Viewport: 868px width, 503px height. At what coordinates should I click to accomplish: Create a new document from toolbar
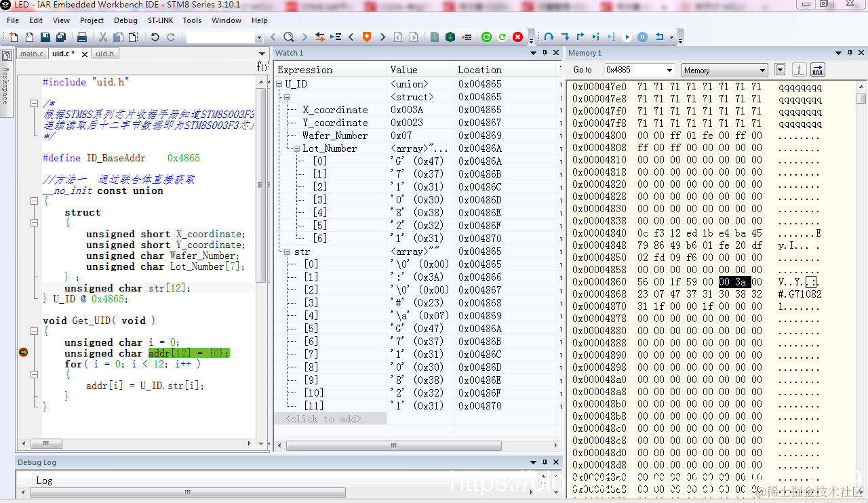[14, 37]
